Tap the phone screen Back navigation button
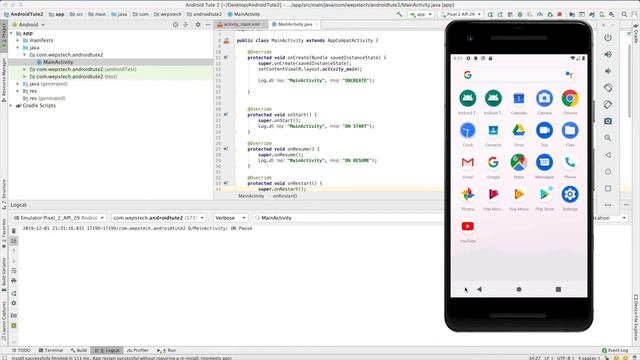640x360 pixels. coord(479,289)
